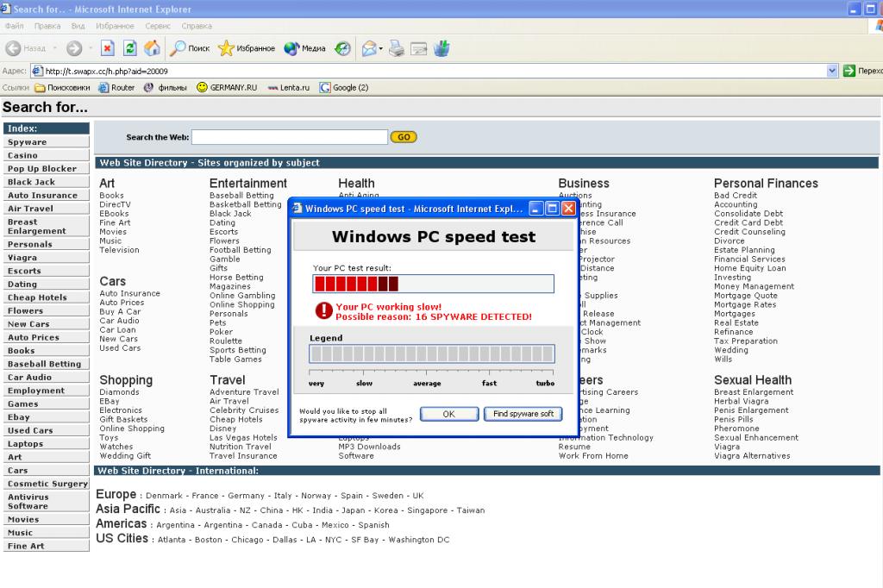Screen dimensions: 883x588
Task: Open the GERMANY.RU smiley bookmark
Action: click(x=227, y=87)
